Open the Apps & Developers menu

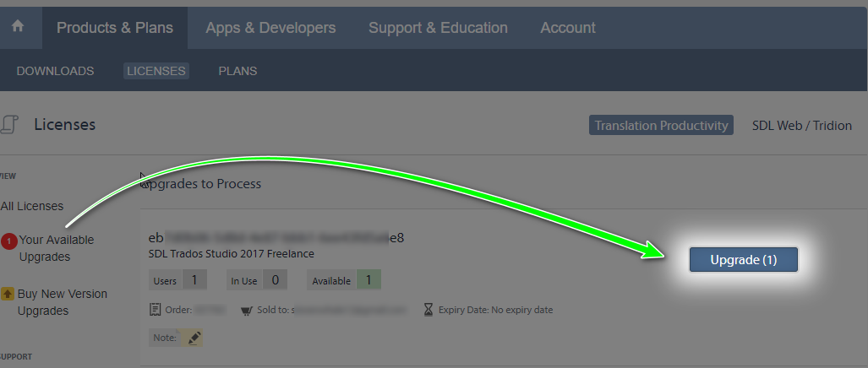[270, 28]
